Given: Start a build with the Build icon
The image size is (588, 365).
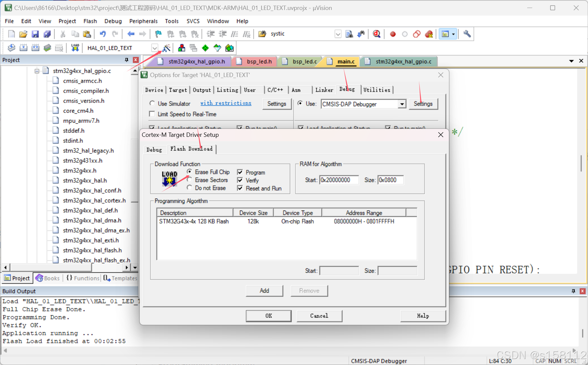Looking at the screenshot, I should 24,47.
